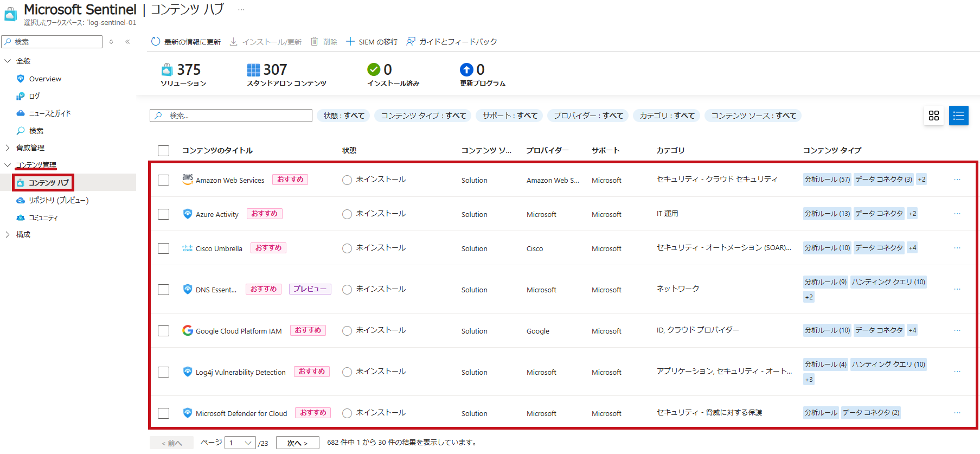
Task: Click the ガイドとフィードバック icon
Action: click(x=411, y=41)
